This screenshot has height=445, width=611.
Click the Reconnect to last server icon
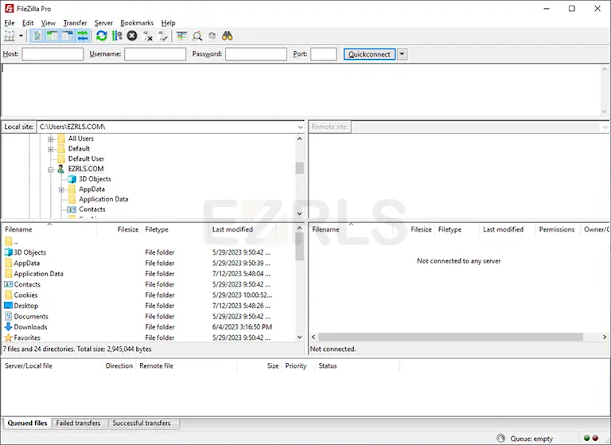(163, 36)
